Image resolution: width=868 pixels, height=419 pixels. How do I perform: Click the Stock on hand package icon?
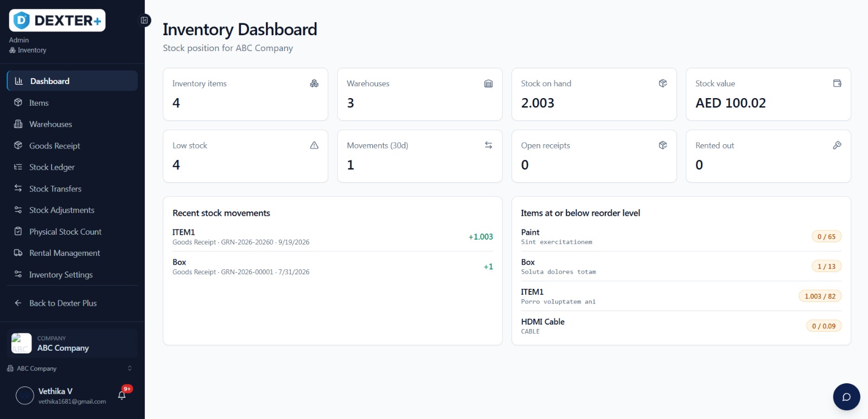[x=663, y=83]
